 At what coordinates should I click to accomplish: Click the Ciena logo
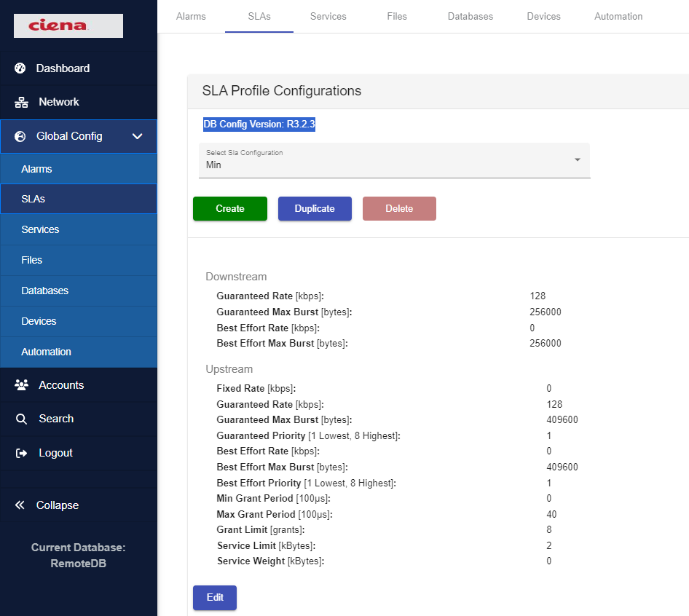pyautogui.click(x=68, y=25)
